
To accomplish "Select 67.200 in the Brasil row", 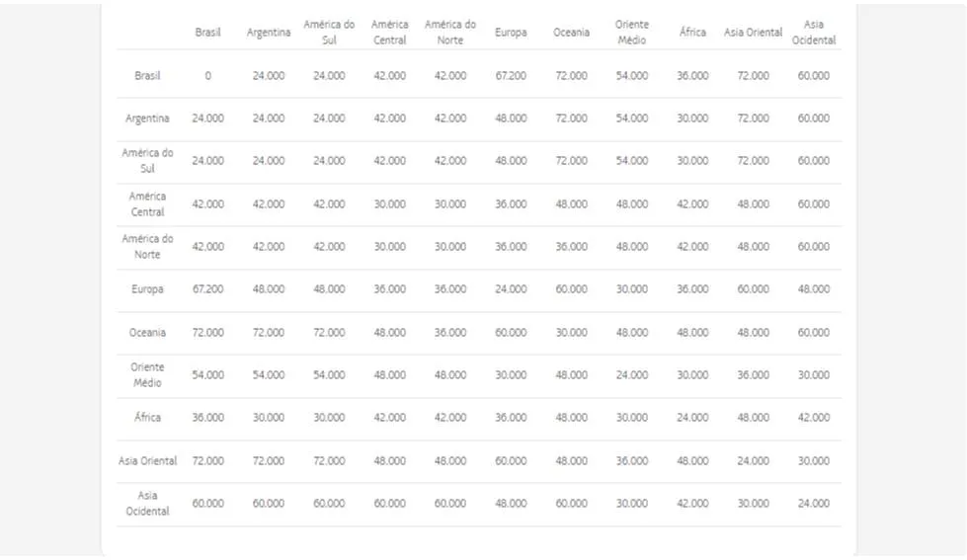I will click(x=511, y=76).
